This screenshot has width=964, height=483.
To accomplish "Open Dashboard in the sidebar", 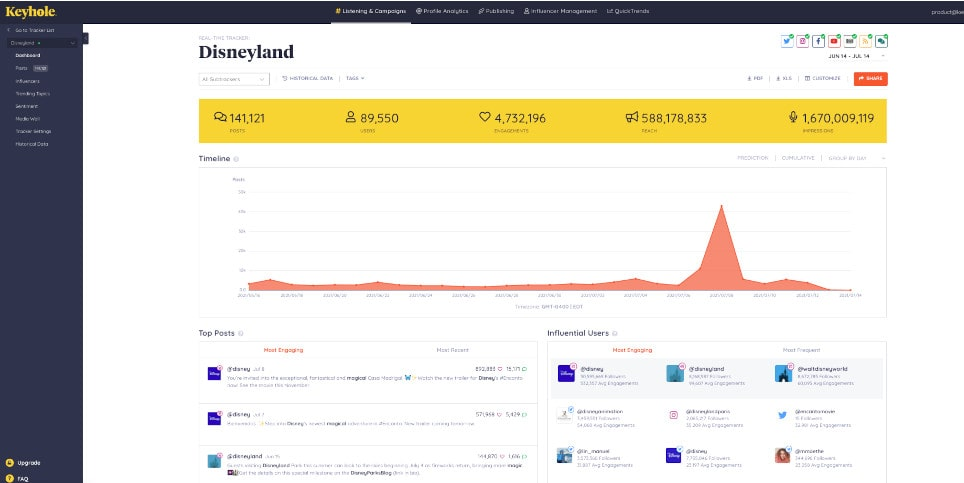I will [28, 55].
